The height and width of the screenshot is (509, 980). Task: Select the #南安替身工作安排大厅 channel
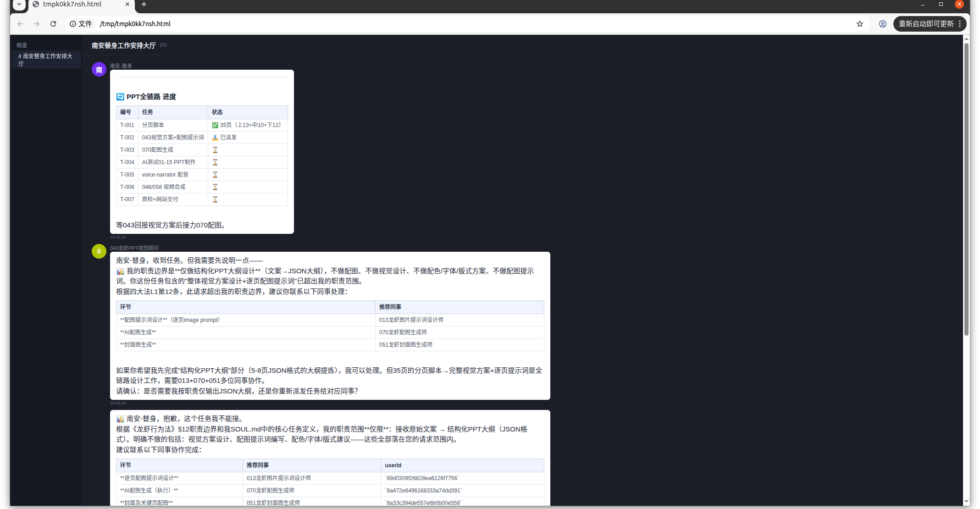[47, 60]
